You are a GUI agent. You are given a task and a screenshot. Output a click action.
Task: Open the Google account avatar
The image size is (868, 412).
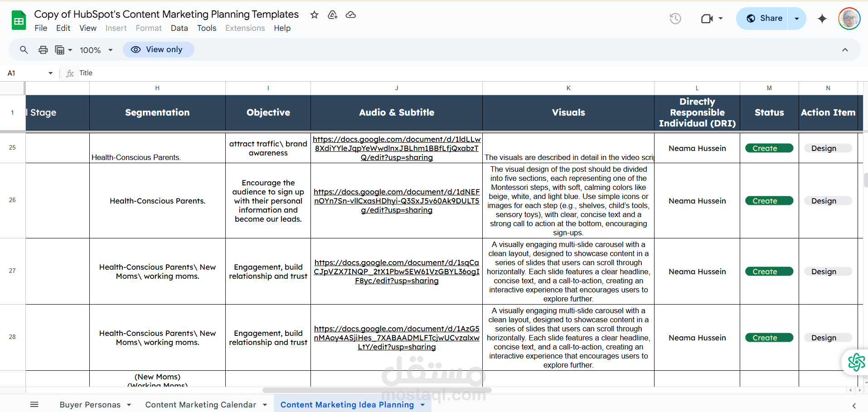click(x=849, y=19)
